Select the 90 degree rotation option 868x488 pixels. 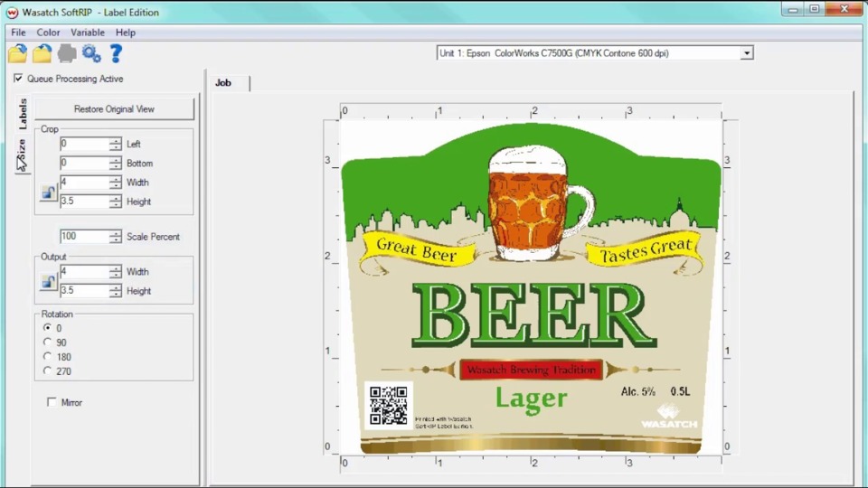click(x=48, y=343)
